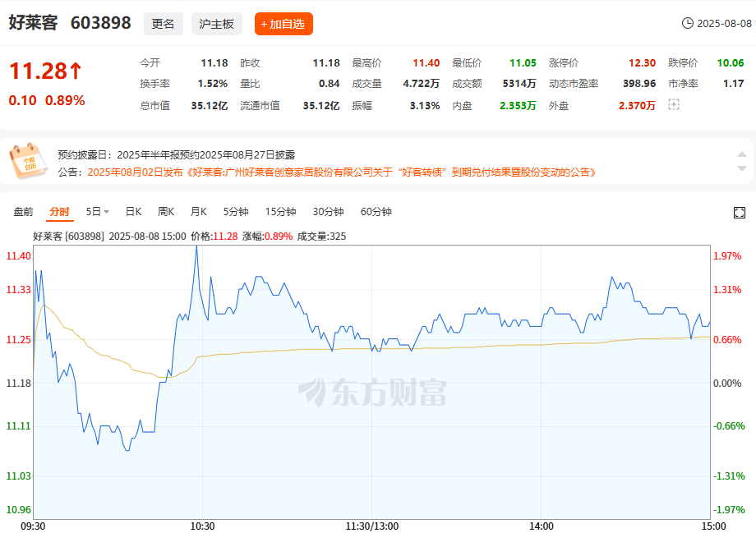Expand the 5日 dropdown arrow
Viewport: 756px width, 533px height.
point(107,212)
